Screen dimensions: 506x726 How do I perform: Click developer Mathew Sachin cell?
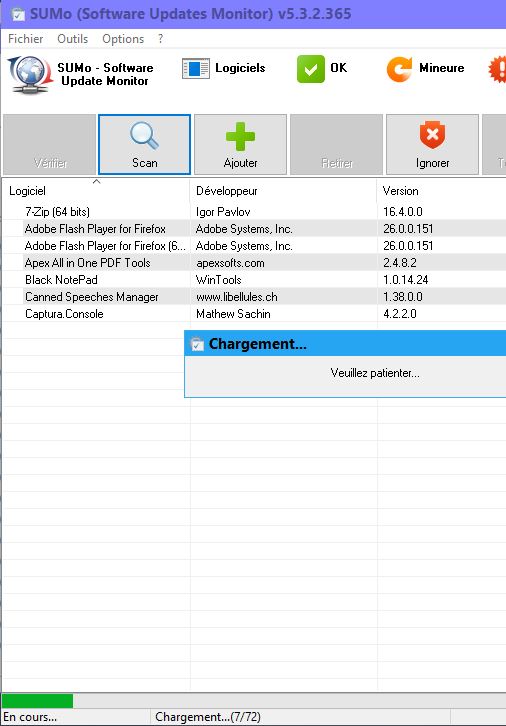pyautogui.click(x=233, y=314)
